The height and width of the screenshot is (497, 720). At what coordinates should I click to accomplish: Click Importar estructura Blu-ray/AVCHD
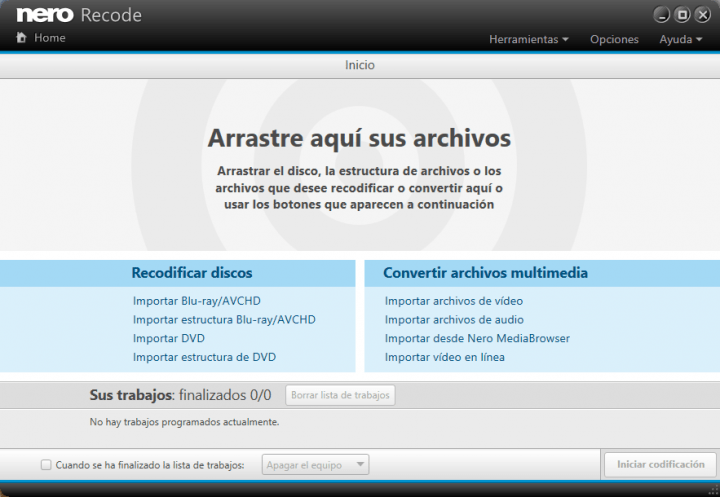pos(224,320)
